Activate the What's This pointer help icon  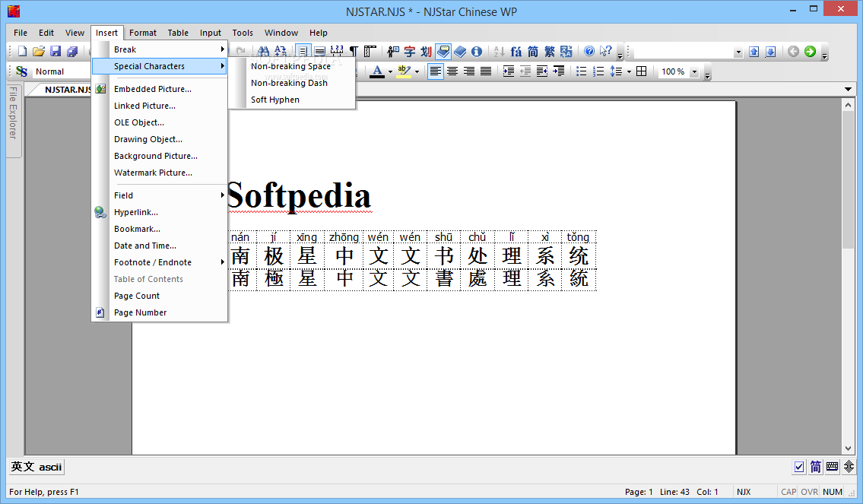click(x=606, y=51)
